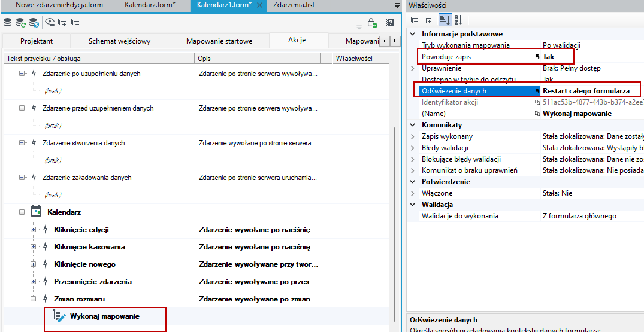Collapse Informacje podstawowe category
This screenshot has width=644, height=332.
tap(412, 34)
